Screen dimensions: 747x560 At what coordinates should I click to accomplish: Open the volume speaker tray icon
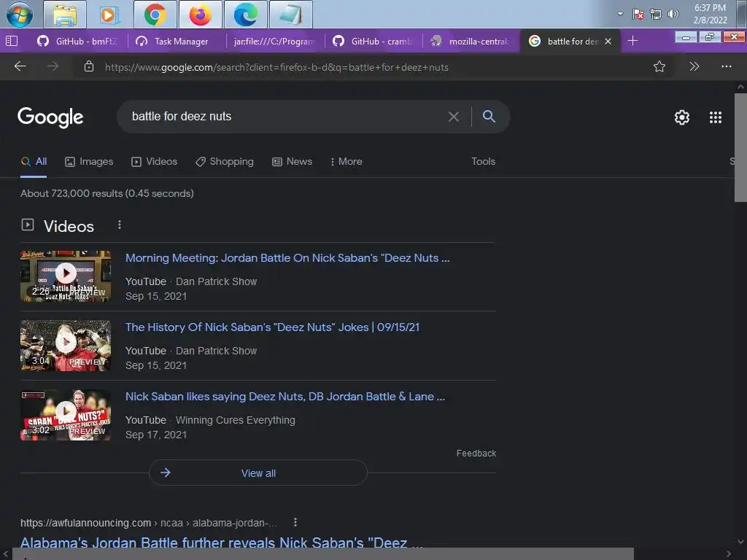point(673,14)
